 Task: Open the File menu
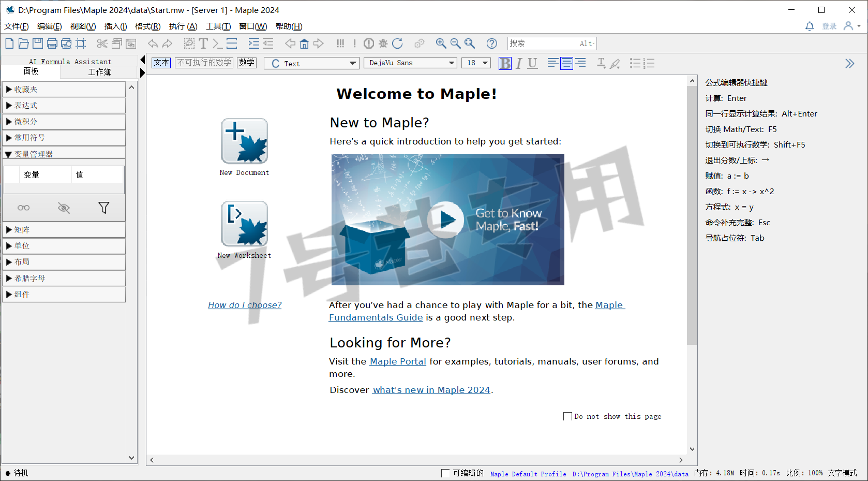tap(17, 26)
